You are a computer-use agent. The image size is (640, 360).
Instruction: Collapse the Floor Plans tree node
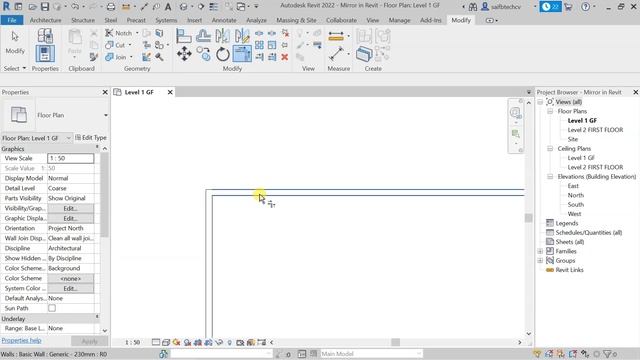(x=550, y=111)
